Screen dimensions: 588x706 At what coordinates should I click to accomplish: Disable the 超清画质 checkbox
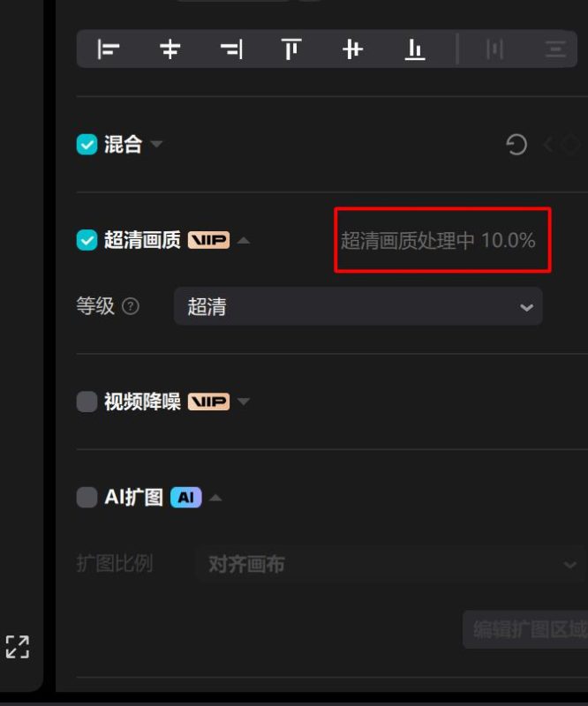point(87,240)
